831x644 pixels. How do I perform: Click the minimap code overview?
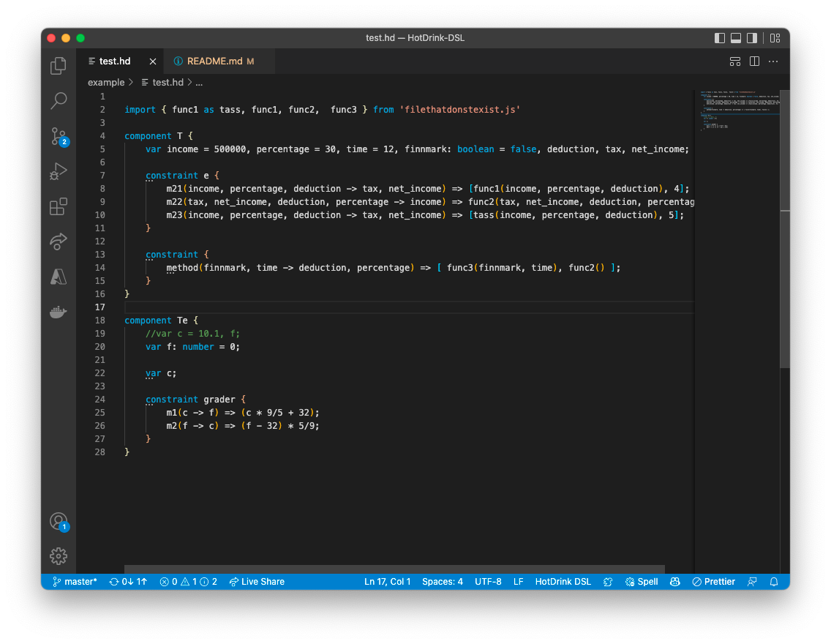(x=740, y=110)
